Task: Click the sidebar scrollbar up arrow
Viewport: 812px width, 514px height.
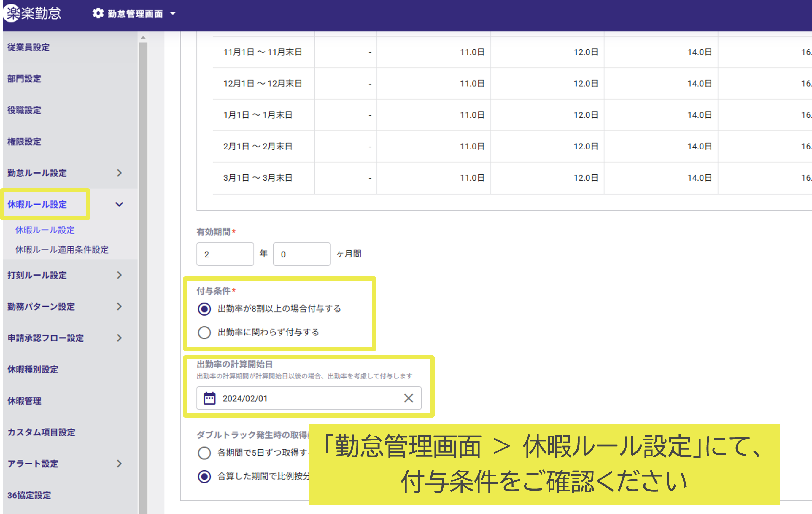Action: click(143, 37)
